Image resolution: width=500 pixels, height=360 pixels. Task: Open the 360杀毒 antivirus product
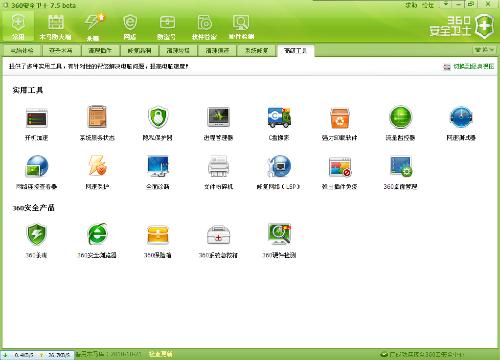(x=36, y=241)
